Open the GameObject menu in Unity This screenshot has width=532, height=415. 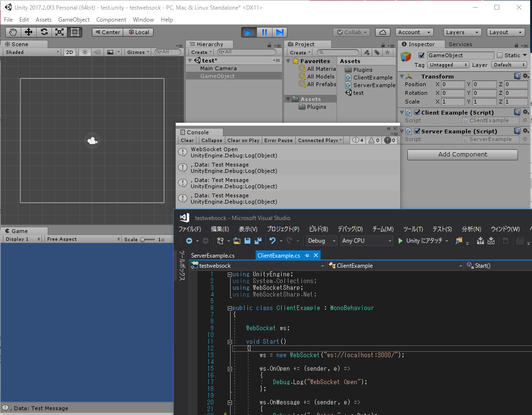coord(74,20)
